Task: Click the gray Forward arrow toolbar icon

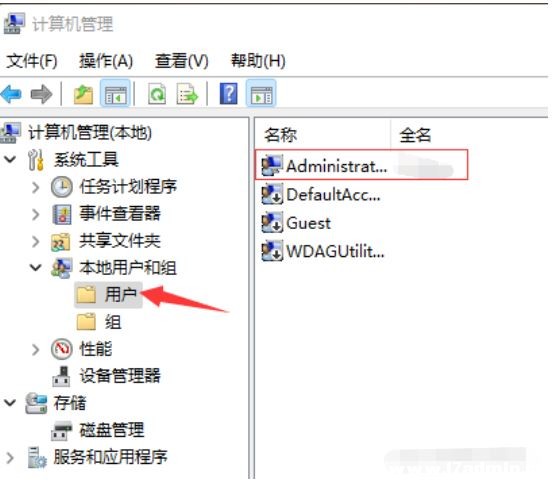Action: [42, 94]
